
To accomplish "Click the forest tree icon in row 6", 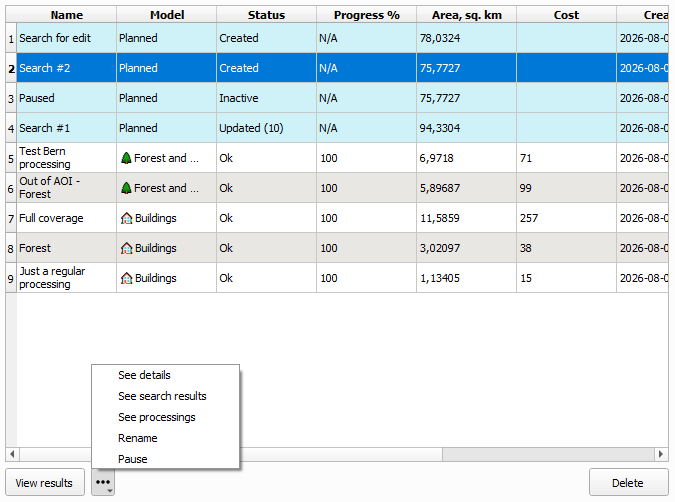I will click(x=126, y=188).
